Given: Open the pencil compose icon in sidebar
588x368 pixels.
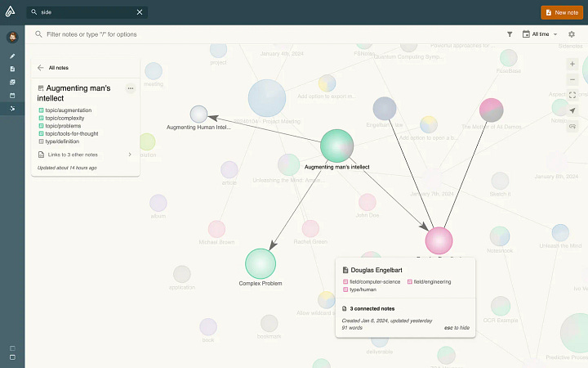Looking at the screenshot, I should pyautogui.click(x=12, y=56).
